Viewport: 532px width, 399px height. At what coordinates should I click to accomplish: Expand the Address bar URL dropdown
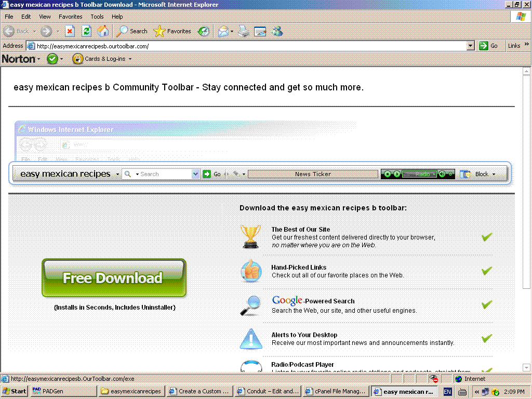pos(470,46)
